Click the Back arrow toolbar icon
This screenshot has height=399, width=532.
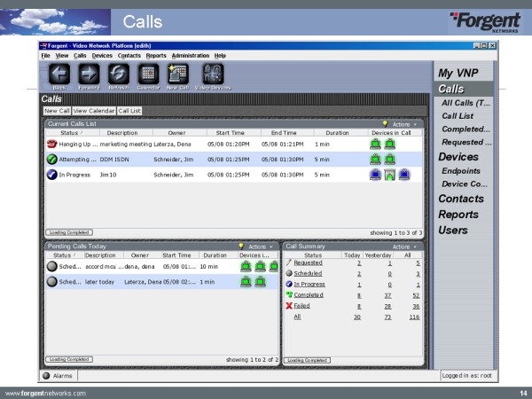(x=59, y=74)
